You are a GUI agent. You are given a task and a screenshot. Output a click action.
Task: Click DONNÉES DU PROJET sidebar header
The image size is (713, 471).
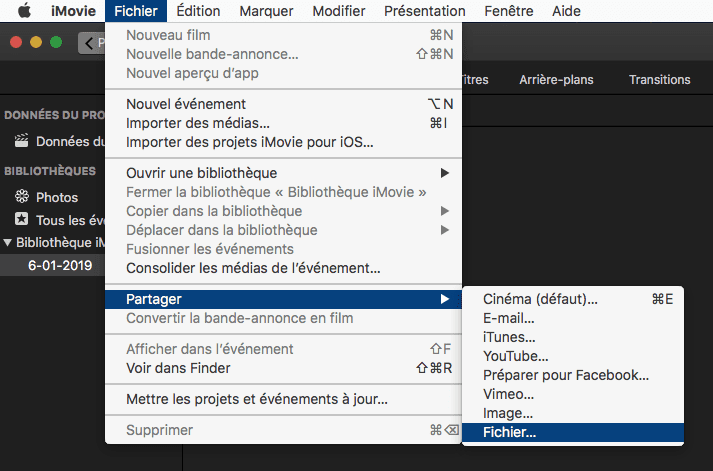point(54,115)
